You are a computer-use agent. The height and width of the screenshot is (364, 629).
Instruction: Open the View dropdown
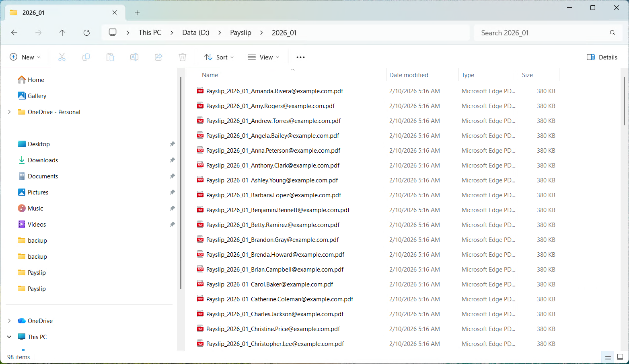point(263,57)
